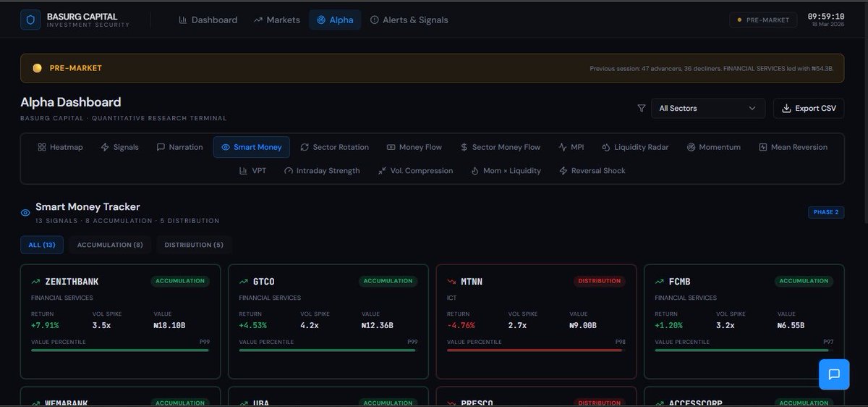Click the ZENITHBANK value percentile bar
Image resolution: width=868 pixels, height=407 pixels.
120,351
